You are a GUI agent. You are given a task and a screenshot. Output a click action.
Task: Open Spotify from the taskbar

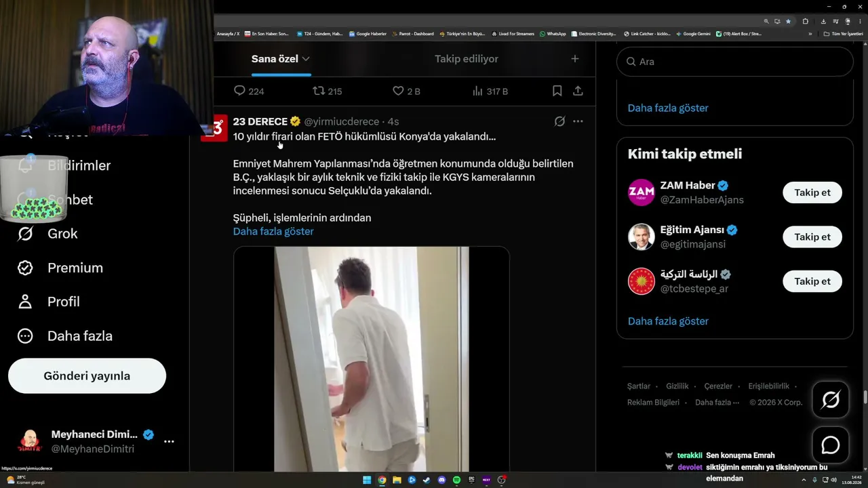456,480
